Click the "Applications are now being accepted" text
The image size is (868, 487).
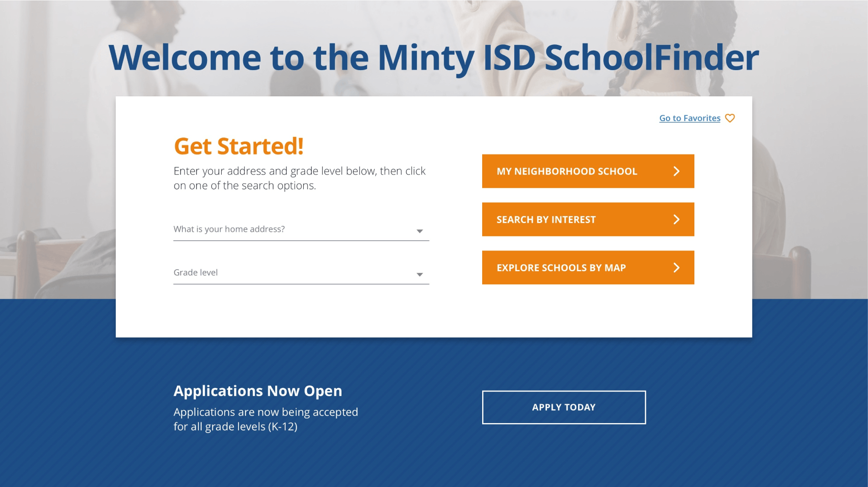click(265, 419)
